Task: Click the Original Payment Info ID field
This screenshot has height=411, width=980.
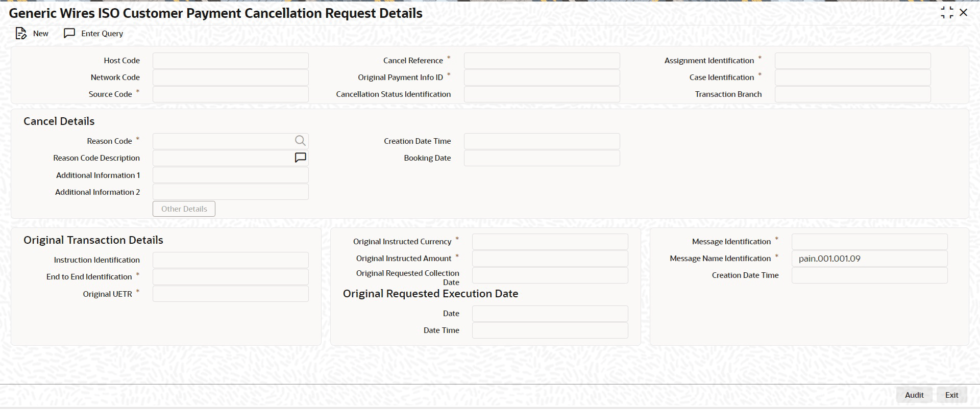Action: [542, 78]
